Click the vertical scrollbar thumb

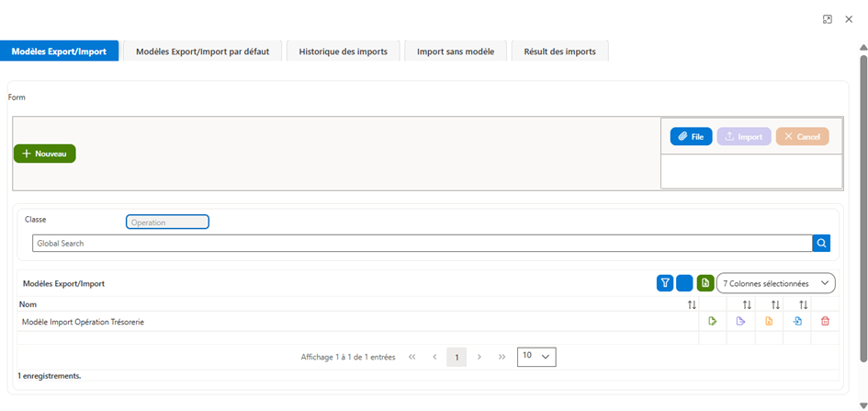863,208
